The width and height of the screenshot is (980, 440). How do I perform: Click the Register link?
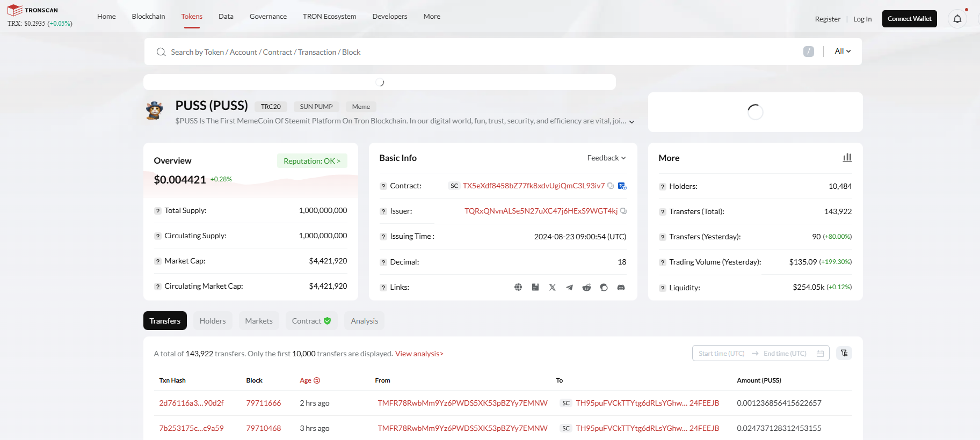(827, 19)
